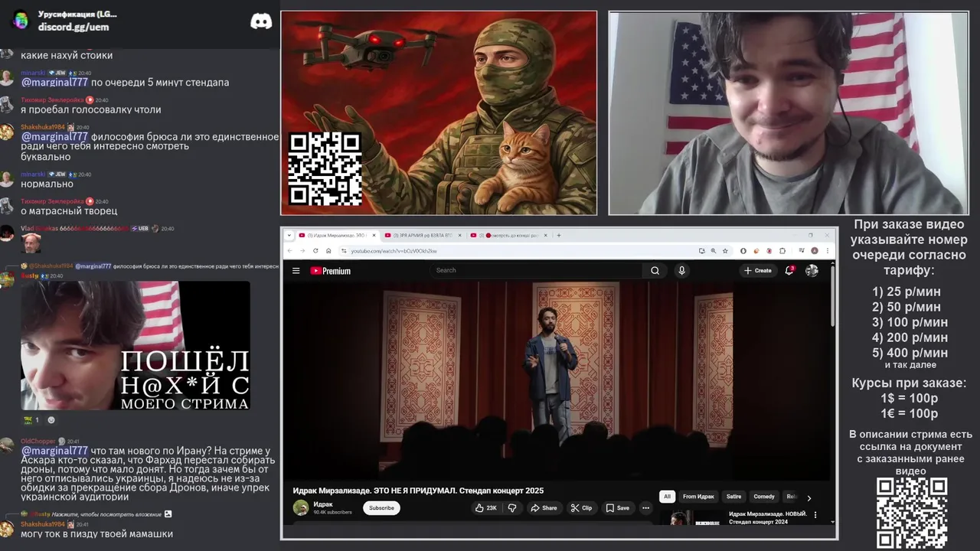Viewport: 980px width, 551px height.
Task: Dislike the stand-up video
Action: pyautogui.click(x=512, y=507)
